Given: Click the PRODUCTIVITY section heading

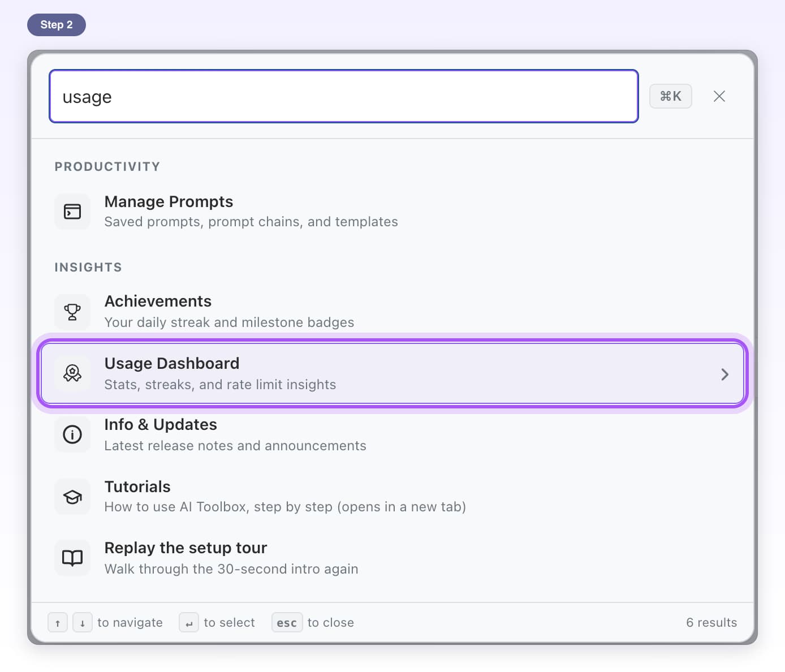Looking at the screenshot, I should click(107, 167).
